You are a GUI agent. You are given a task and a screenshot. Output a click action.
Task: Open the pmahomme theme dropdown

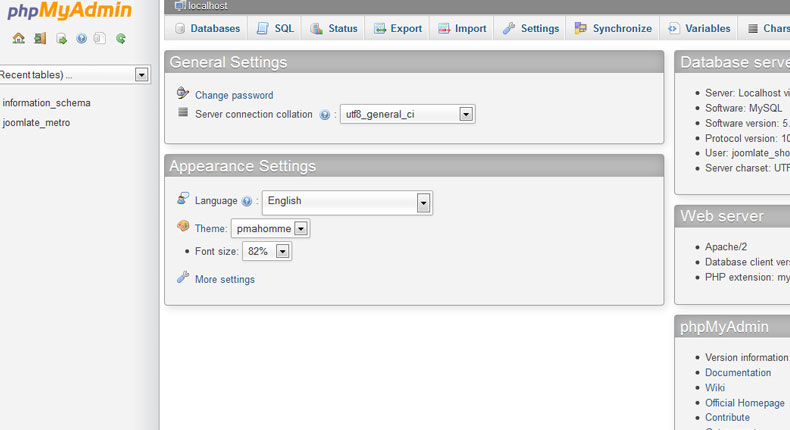(301, 229)
